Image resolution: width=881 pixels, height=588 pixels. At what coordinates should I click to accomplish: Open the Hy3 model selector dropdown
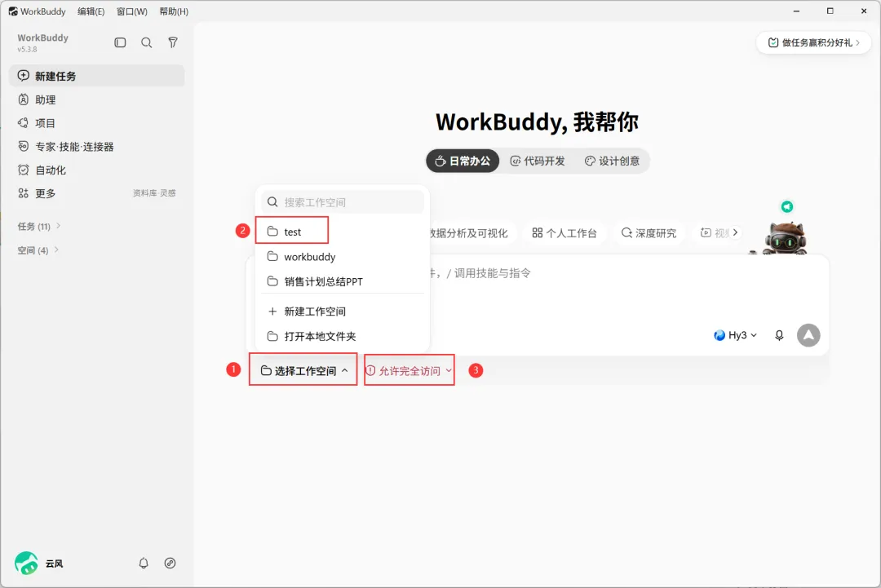click(736, 335)
